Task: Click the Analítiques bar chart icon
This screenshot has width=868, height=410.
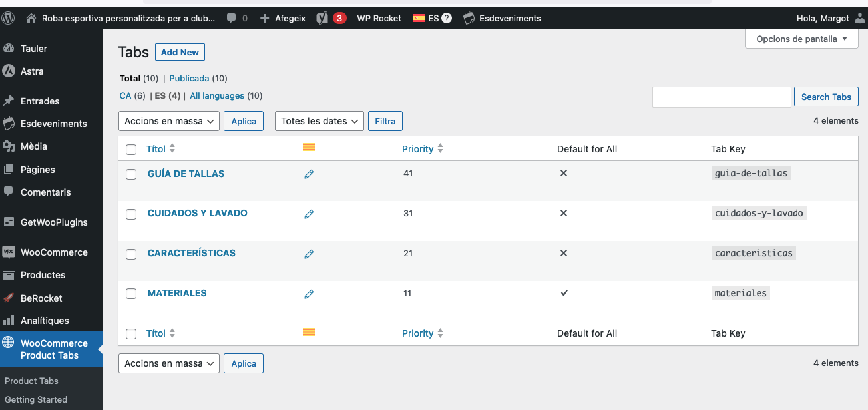Action: [9, 320]
